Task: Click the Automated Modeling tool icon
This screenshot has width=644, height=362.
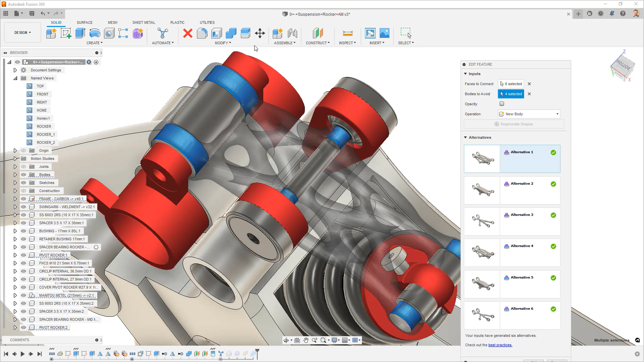Action: click(x=163, y=33)
